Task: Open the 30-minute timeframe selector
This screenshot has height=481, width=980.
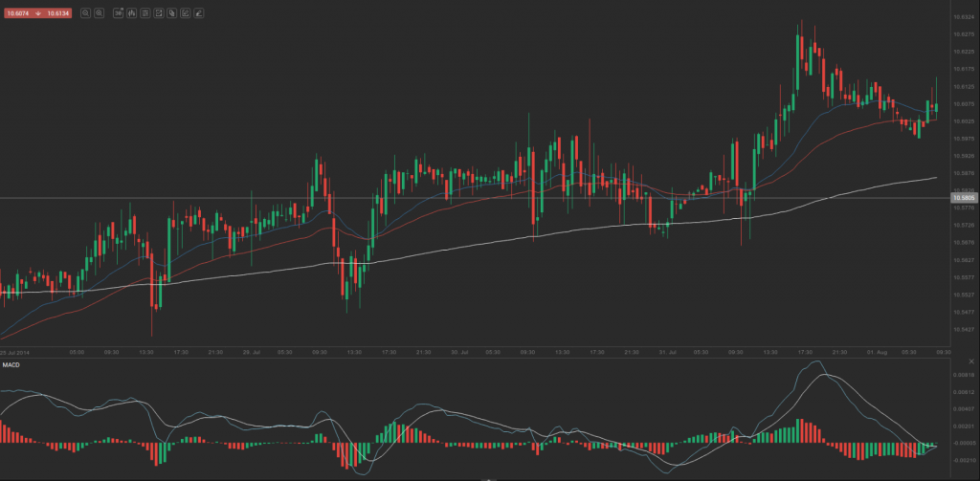Action: [x=118, y=14]
